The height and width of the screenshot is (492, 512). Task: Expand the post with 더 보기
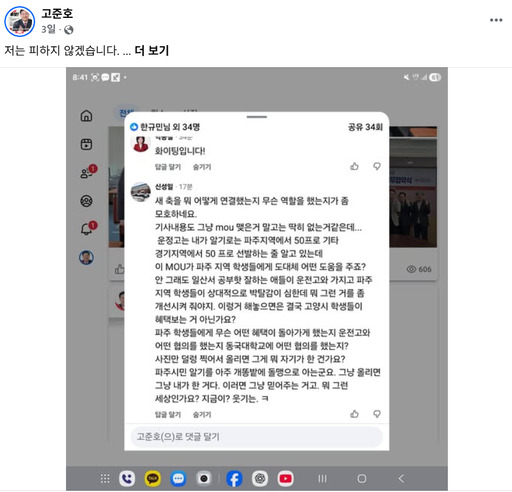tap(152, 51)
